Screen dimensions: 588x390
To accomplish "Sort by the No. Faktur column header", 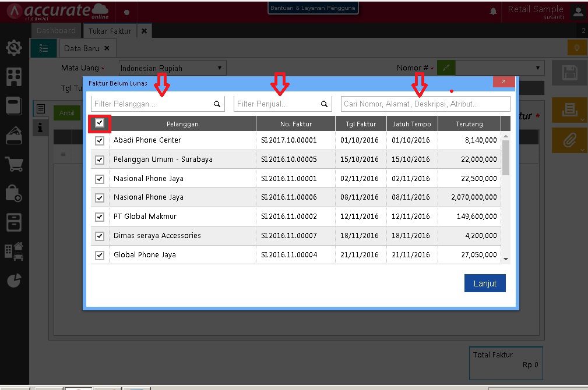I will 295,124.
